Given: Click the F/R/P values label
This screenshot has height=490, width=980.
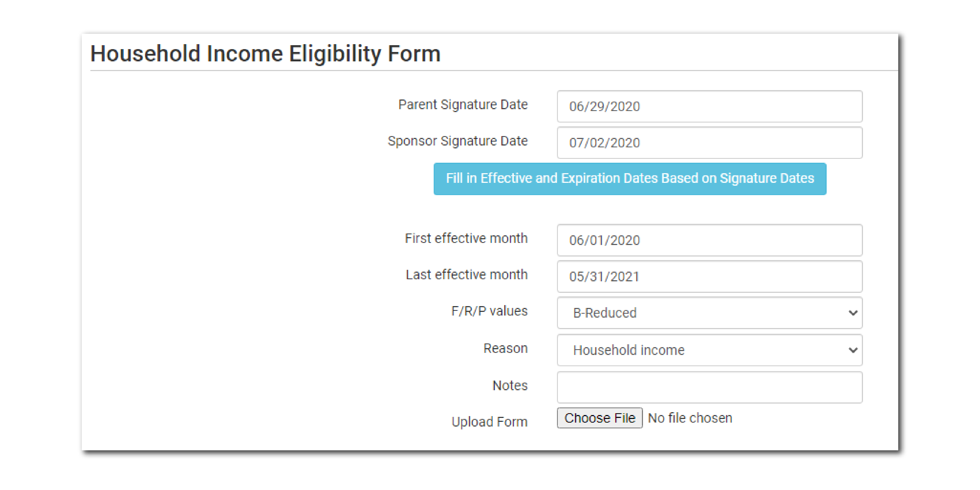Looking at the screenshot, I should tap(489, 311).
